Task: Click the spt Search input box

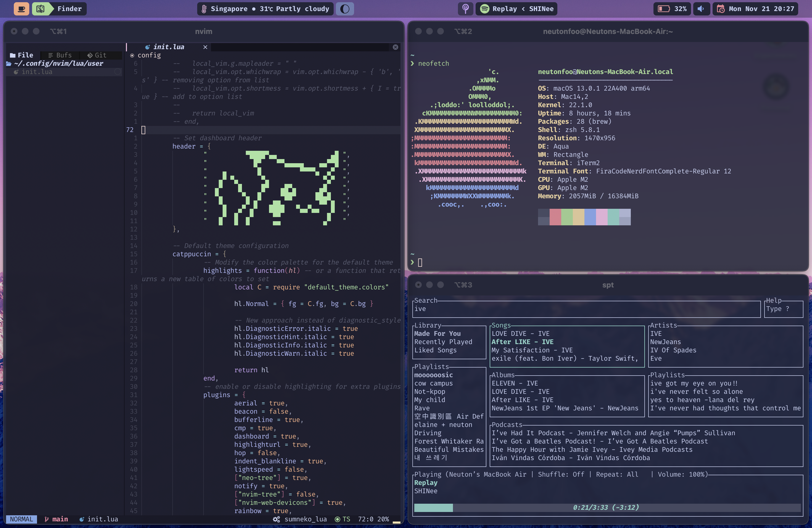Action: [x=586, y=309]
